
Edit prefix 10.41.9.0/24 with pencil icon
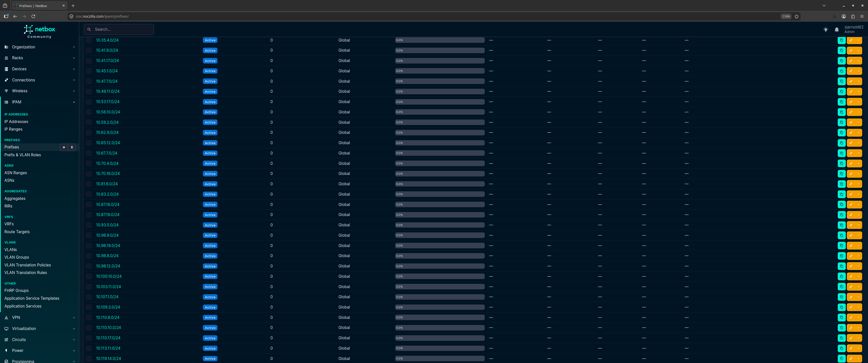click(851, 50)
